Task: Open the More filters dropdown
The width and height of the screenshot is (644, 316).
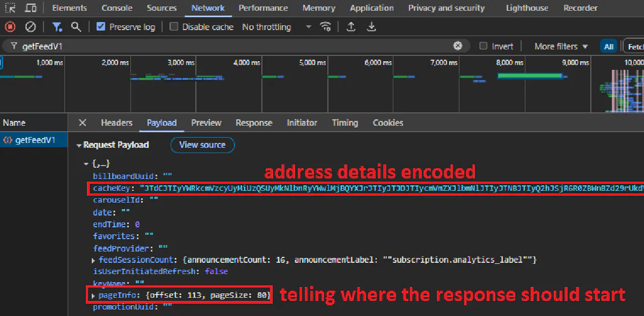Action: point(561,46)
